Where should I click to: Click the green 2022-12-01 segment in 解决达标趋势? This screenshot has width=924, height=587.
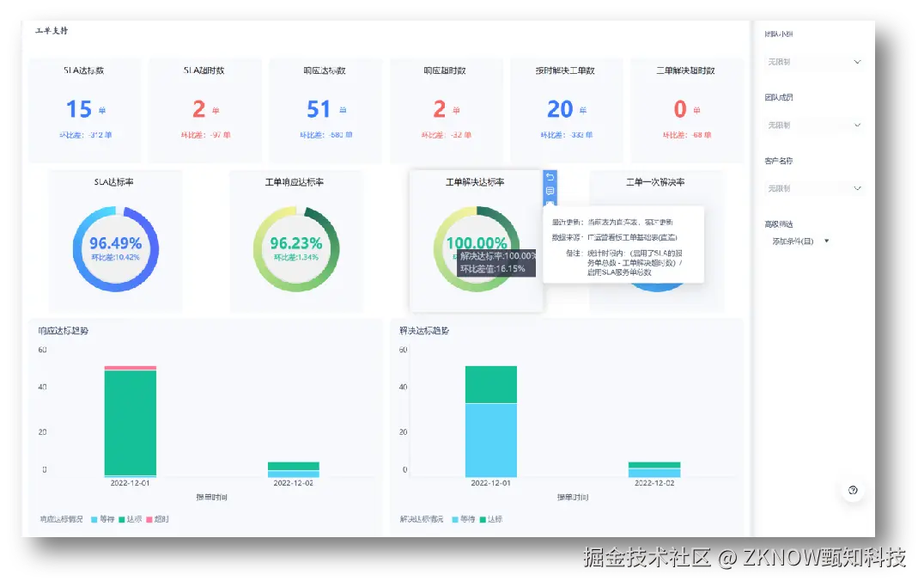click(x=491, y=385)
